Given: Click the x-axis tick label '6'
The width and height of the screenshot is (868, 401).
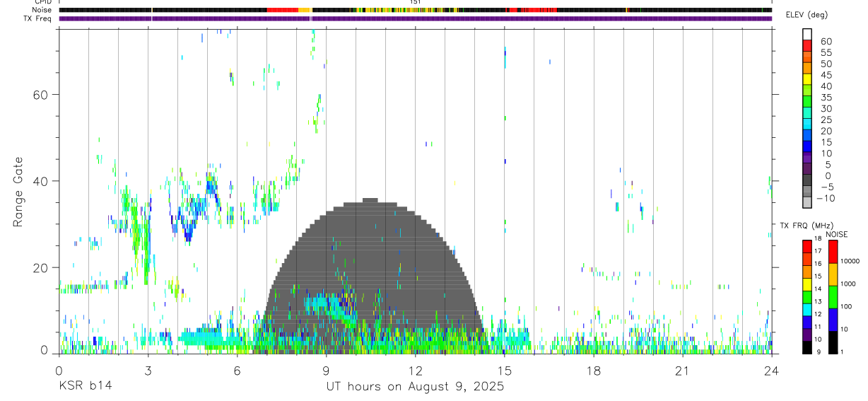Looking at the screenshot, I should pos(237,371).
